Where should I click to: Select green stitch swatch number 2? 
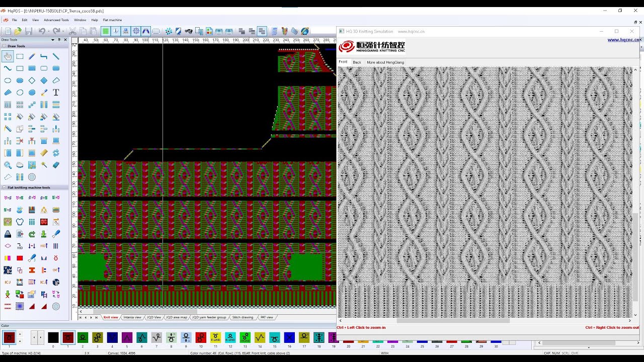[x=83, y=338]
